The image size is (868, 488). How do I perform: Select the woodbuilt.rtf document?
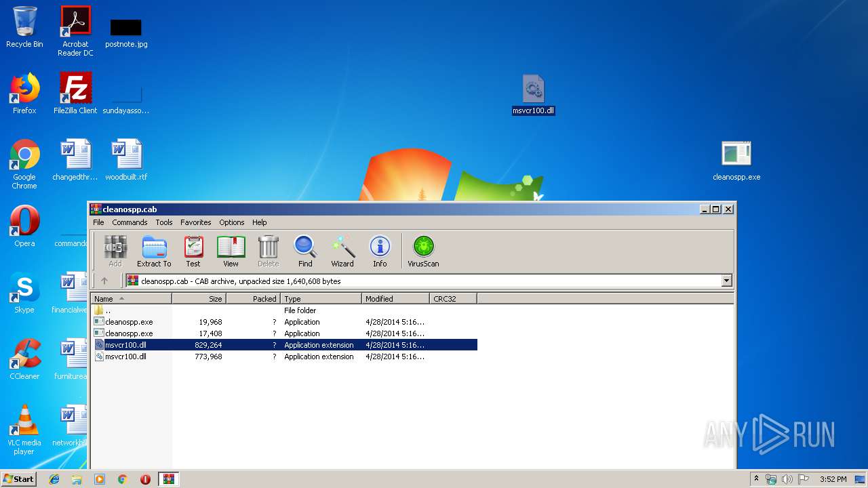tap(126, 160)
